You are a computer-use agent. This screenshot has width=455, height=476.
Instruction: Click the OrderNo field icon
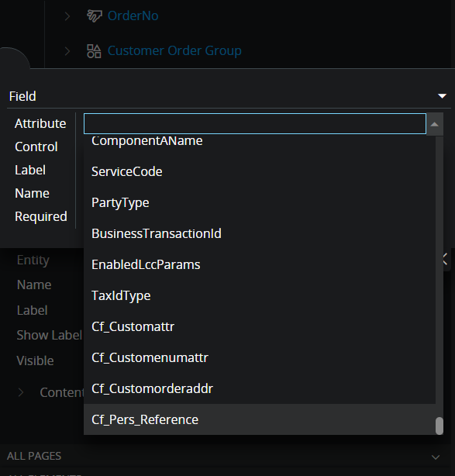click(x=95, y=16)
